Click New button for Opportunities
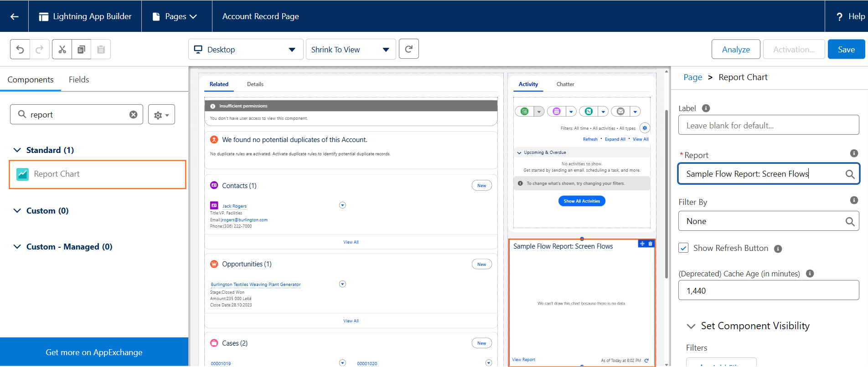 click(481, 265)
